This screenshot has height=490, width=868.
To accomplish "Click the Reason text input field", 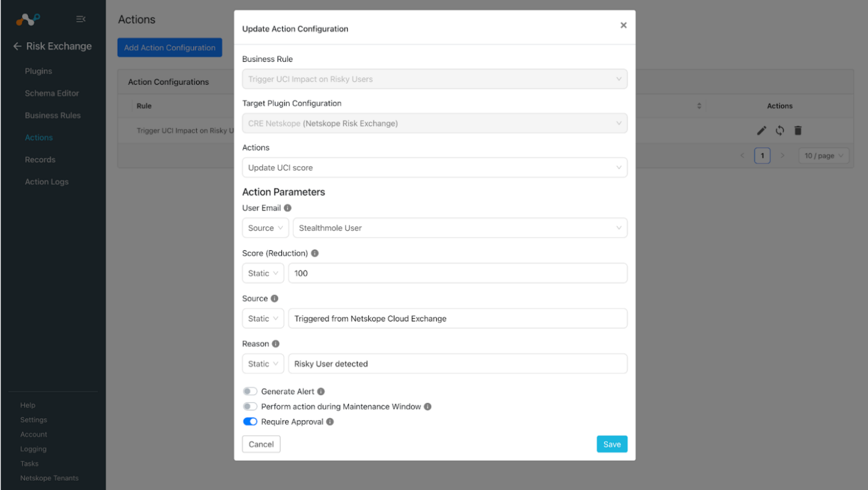I will point(458,364).
